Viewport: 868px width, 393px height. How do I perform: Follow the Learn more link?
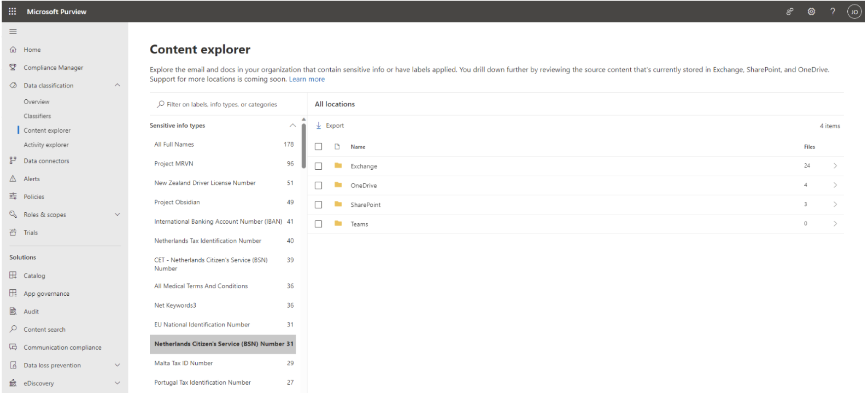[307, 79]
